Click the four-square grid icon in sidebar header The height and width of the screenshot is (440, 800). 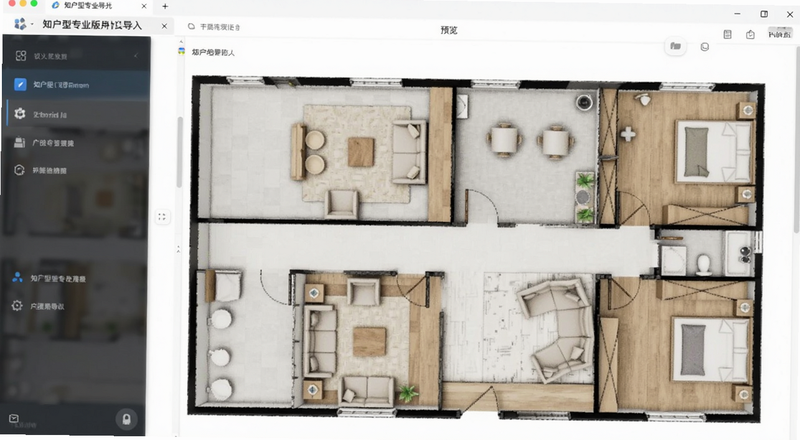pos(21,56)
